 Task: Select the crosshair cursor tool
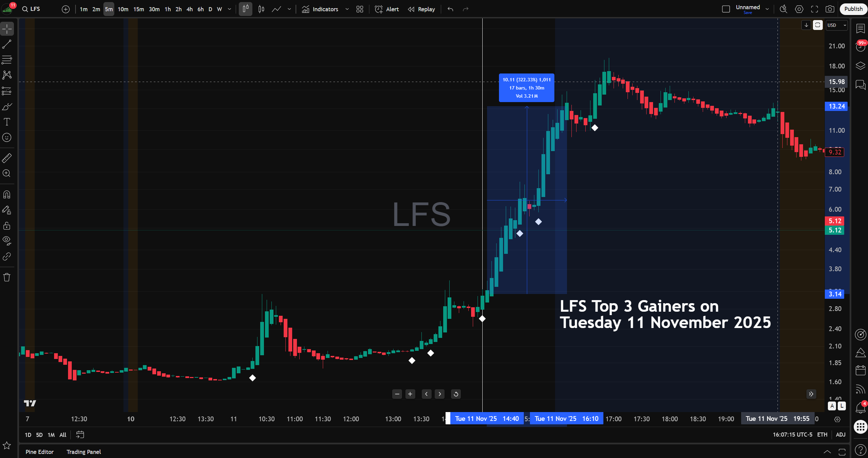(7, 29)
